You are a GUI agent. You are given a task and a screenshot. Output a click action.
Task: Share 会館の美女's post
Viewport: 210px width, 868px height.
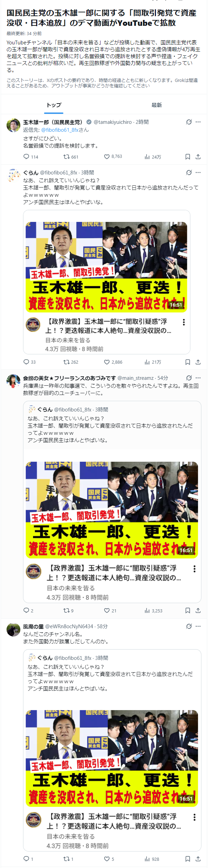click(198, 610)
